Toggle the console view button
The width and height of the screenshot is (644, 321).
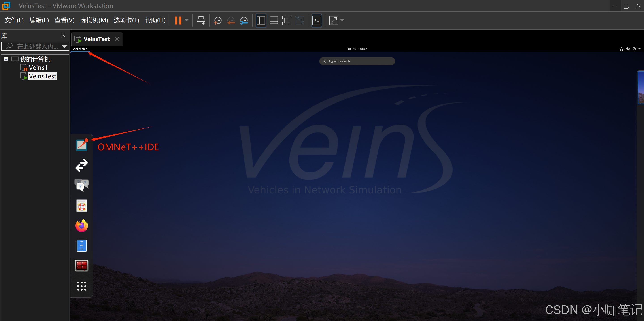pos(317,21)
